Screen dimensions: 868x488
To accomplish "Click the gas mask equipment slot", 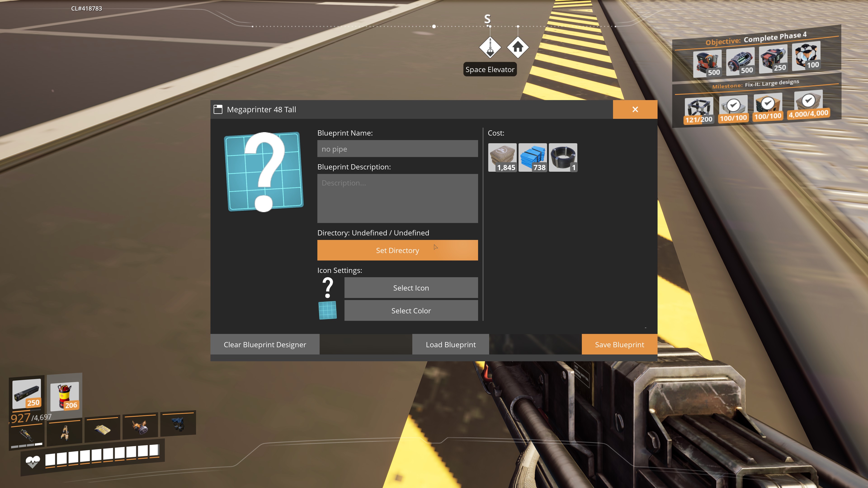I will pos(140,427).
